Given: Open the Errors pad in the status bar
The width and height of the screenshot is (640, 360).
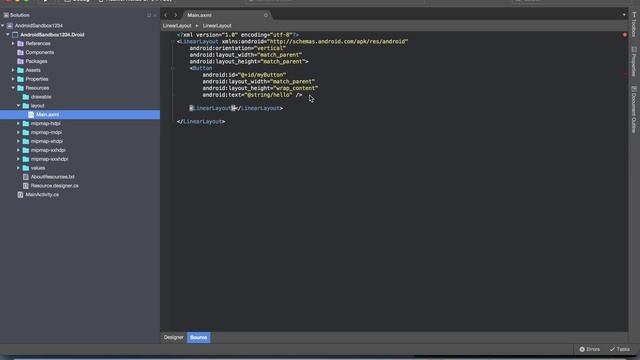Looking at the screenshot, I should pyautogui.click(x=590, y=349).
